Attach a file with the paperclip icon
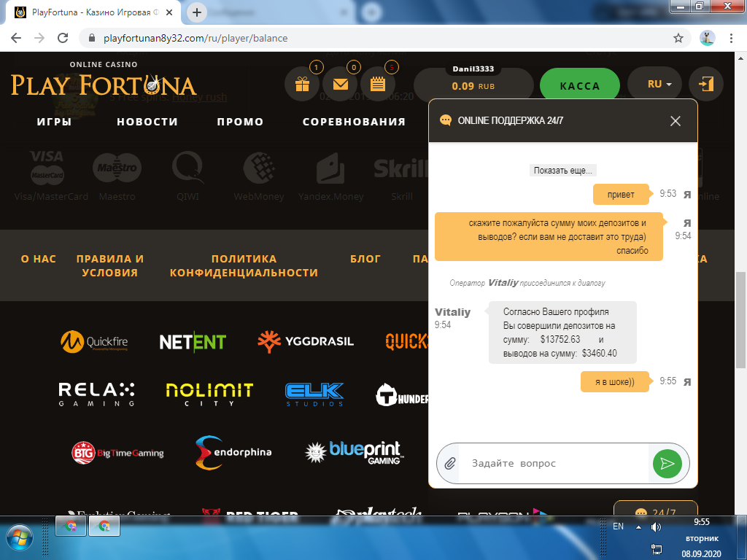Image resolution: width=747 pixels, height=560 pixels. [x=449, y=463]
